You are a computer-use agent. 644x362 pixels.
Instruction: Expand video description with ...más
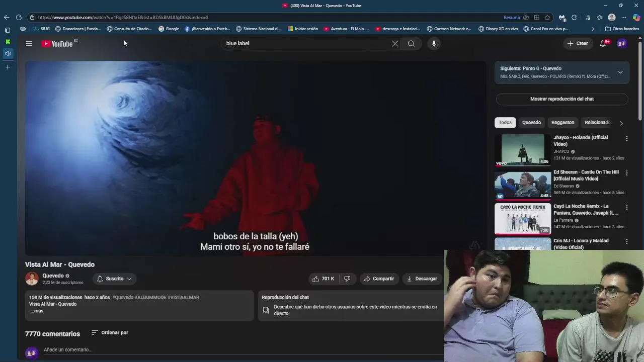click(x=37, y=311)
